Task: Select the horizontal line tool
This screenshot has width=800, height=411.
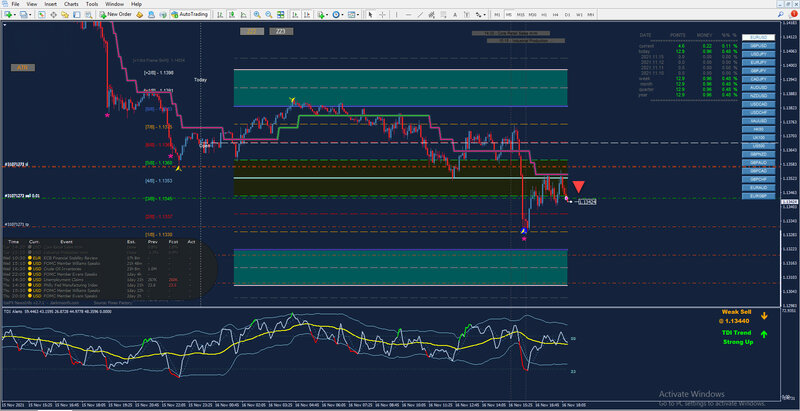Action: pyautogui.click(x=408, y=14)
